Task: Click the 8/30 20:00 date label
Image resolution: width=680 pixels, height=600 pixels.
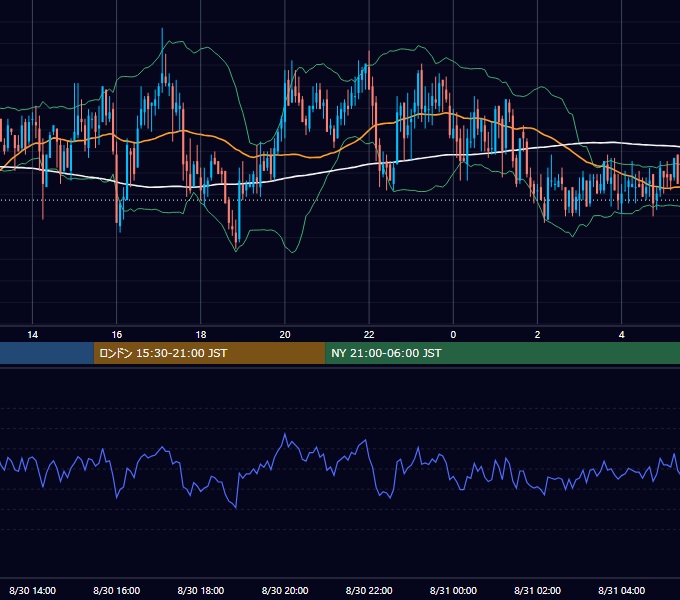Action: tap(285, 590)
